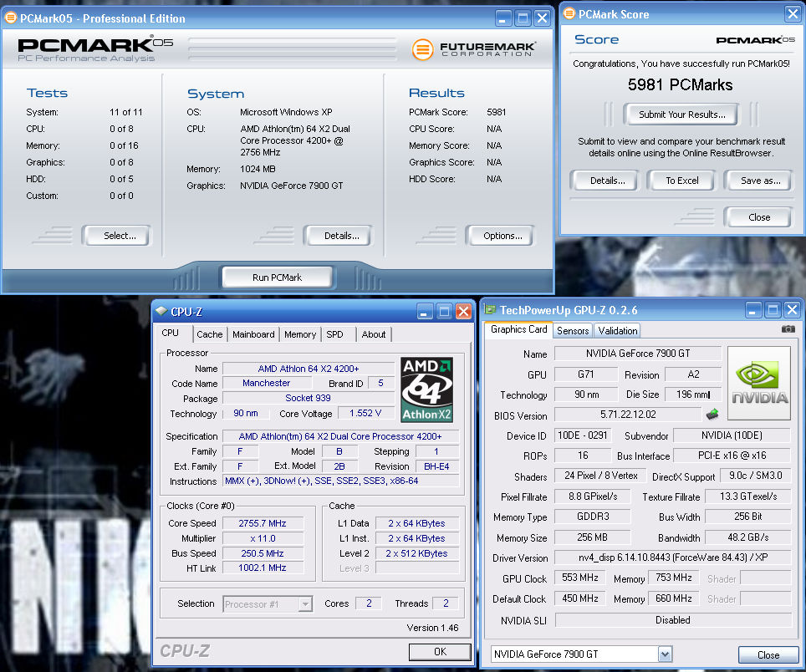Click Select... under Tests

click(x=120, y=236)
